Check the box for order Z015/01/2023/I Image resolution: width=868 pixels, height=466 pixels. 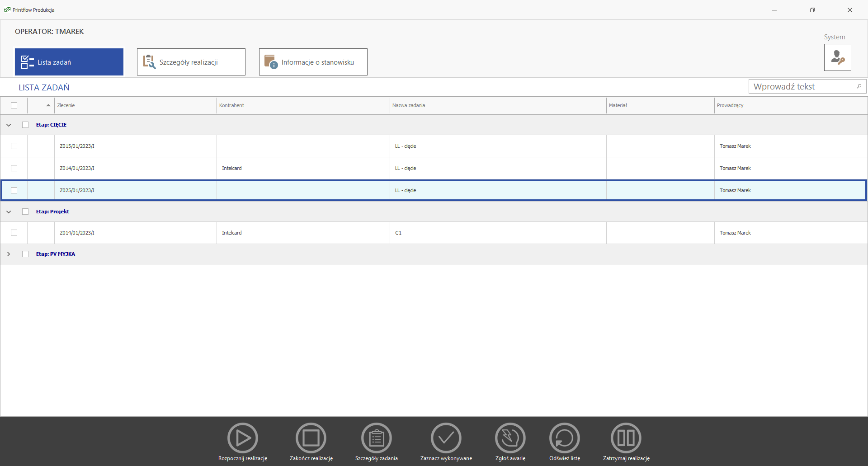point(14,146)
